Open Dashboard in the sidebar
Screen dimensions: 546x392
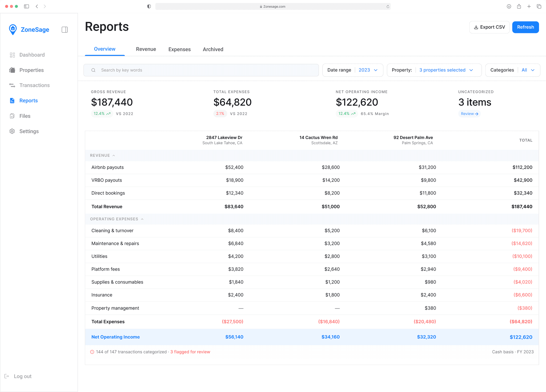[x=27, y=55]
